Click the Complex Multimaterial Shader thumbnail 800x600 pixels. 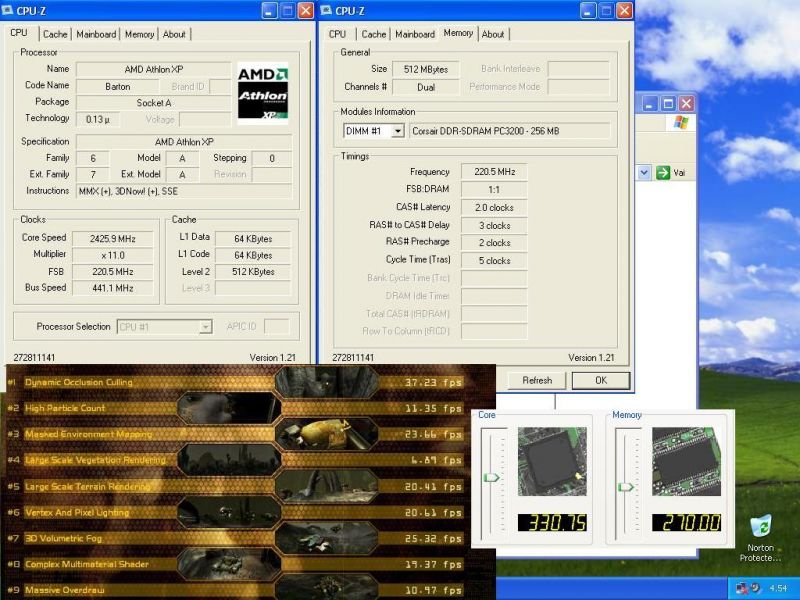pyautogui.click(x=229, y=564)
